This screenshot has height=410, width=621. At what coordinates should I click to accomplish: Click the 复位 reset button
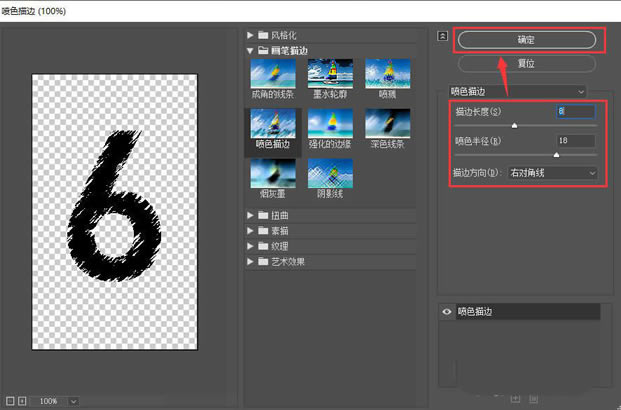[527, 63]
